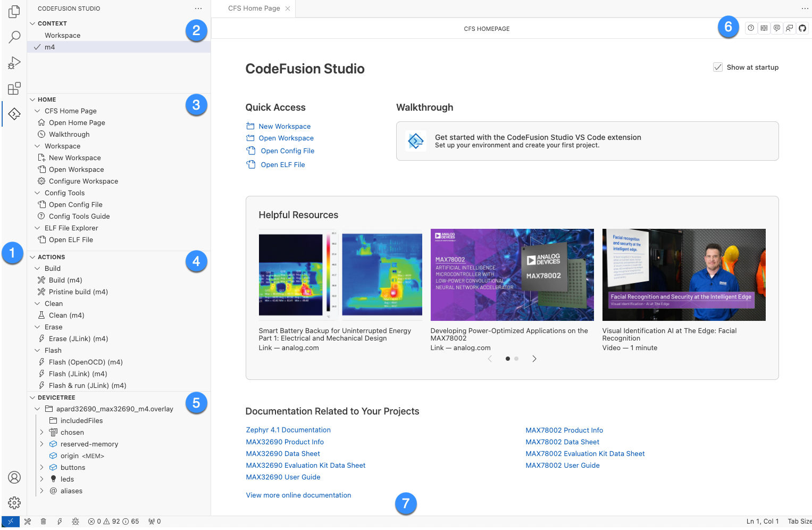Image resolution: width=812 pixels, height=530 pixels.
Task: Collapse the HOME section
Action: 32,100
